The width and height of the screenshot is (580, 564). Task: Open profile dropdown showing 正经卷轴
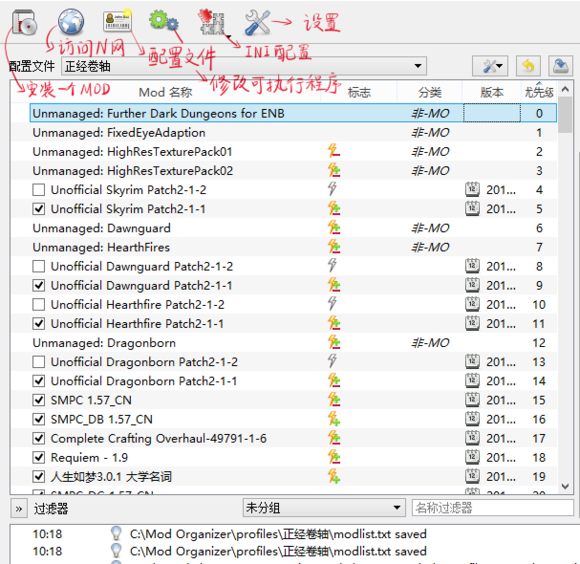(244, 66)
